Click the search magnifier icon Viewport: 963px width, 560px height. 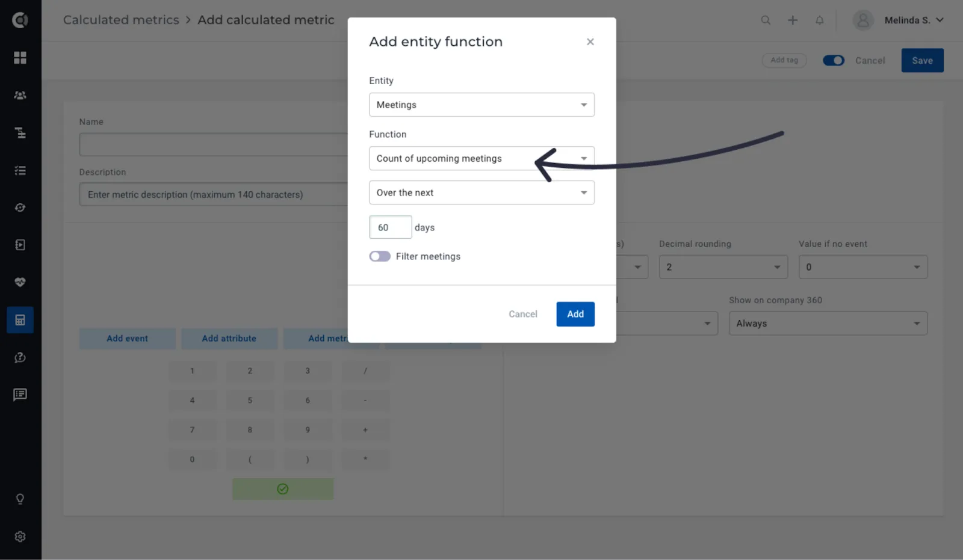click(x=766, y=20)
